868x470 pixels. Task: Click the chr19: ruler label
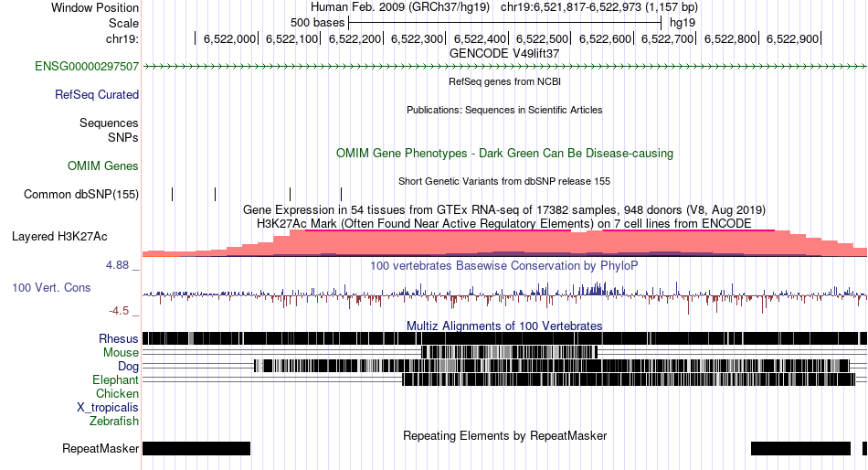[x=122, y=38]
